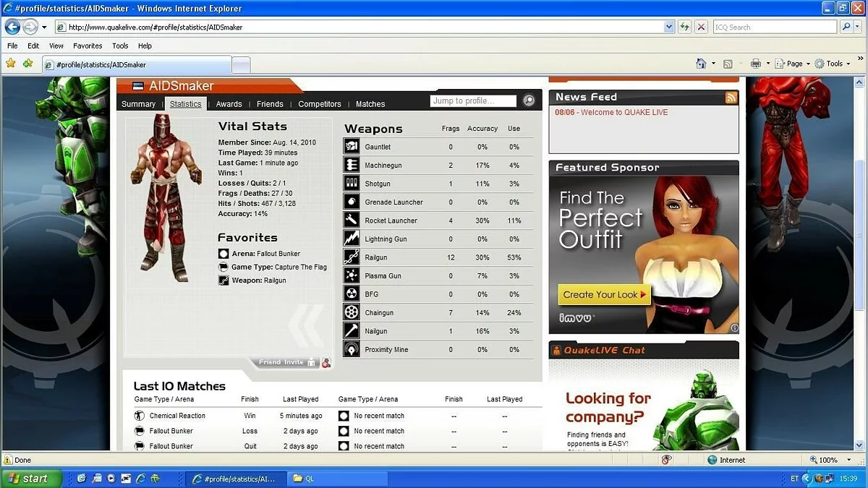Open the Favorites menu
Image resolution: width=868 pixels, height=488 pixels.
(x=88, y=46)
